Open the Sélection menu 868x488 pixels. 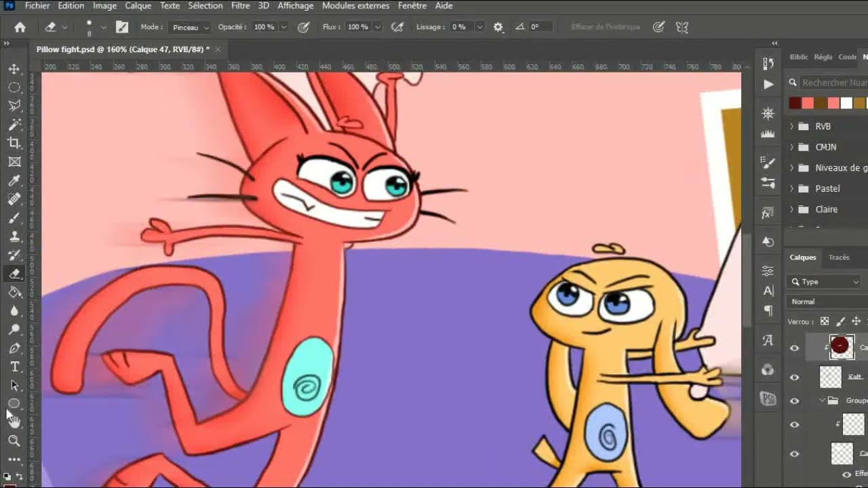(x=205, y=5)
